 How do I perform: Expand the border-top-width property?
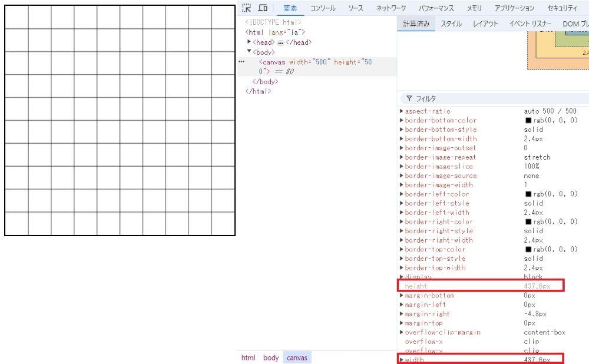pyautogui.click(x=401, y=268)
